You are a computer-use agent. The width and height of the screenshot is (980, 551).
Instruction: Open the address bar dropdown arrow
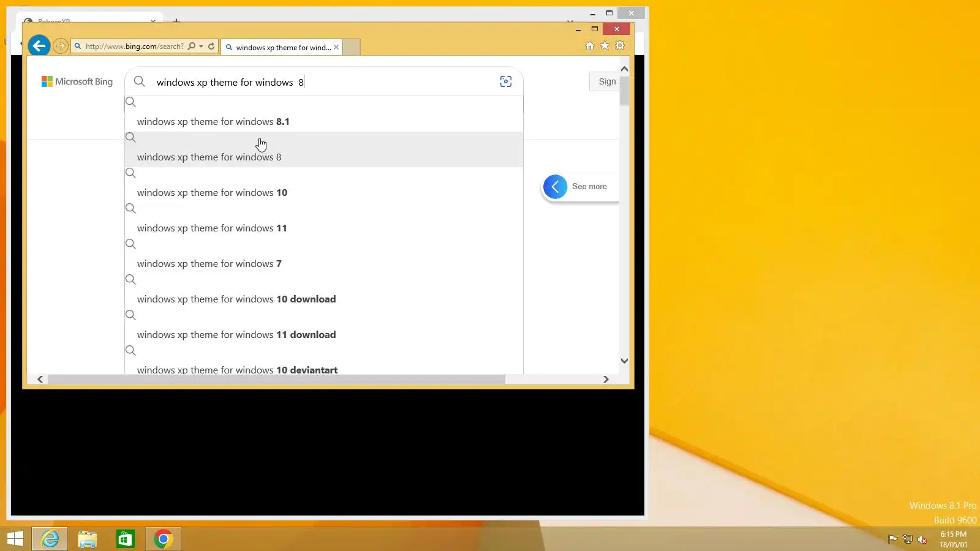click(201, 47)
